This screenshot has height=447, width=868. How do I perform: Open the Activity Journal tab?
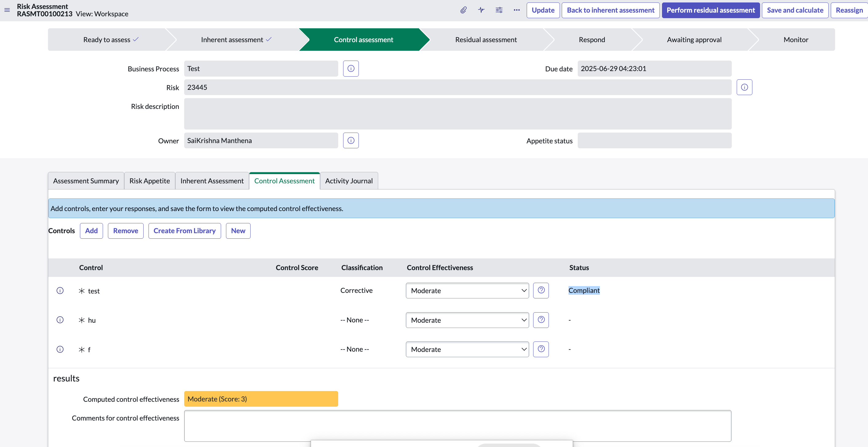click(x=349, y=181)
